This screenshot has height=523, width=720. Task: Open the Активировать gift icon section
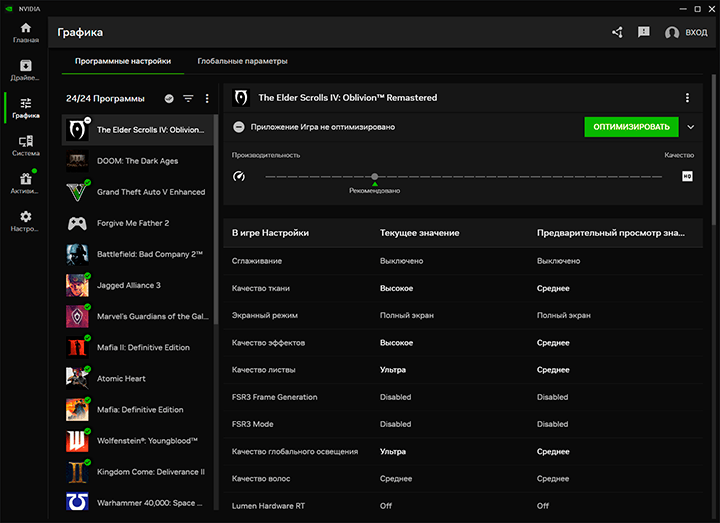point(26,183)
